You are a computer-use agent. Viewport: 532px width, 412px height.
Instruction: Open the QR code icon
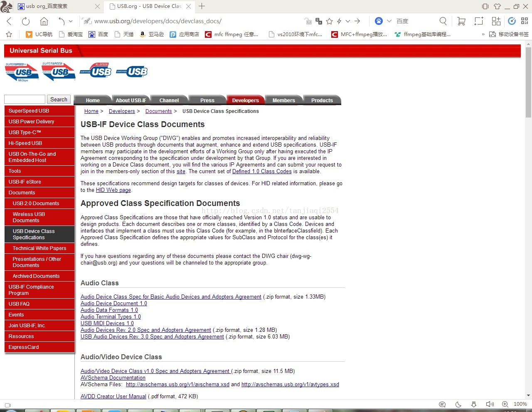coord(525,21)
